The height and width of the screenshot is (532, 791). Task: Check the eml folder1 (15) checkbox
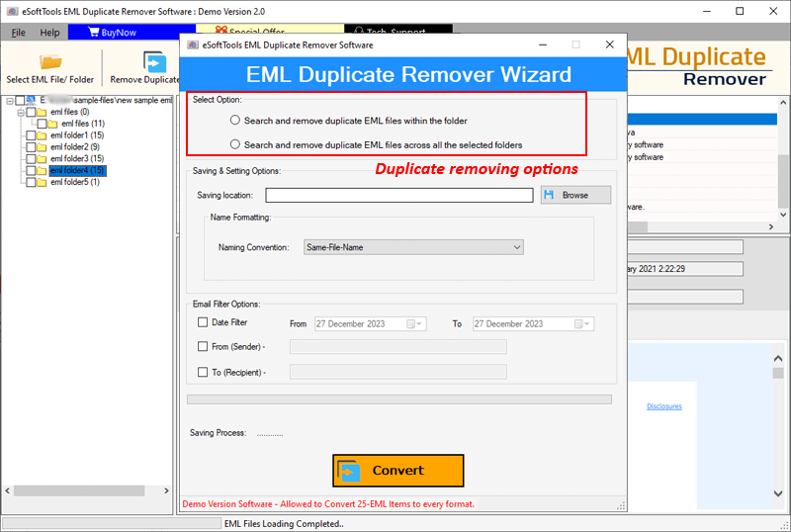point(31,135)
